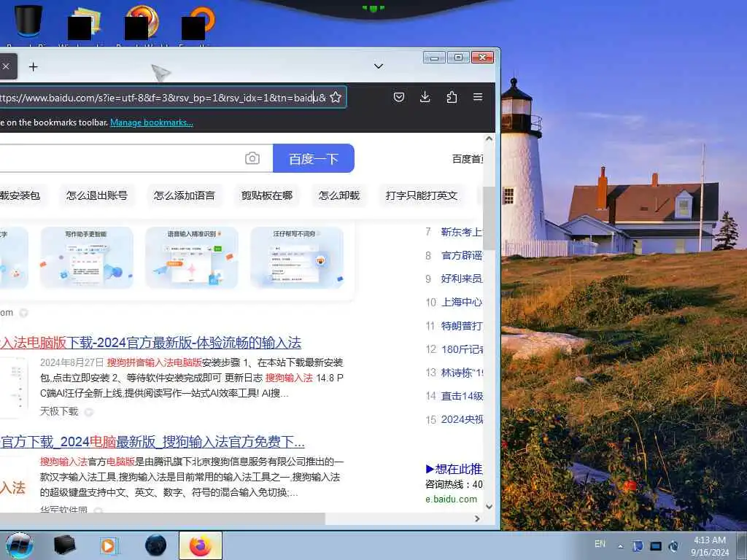Select the 打字只能打英文 suggestion chip

[421, 195]
